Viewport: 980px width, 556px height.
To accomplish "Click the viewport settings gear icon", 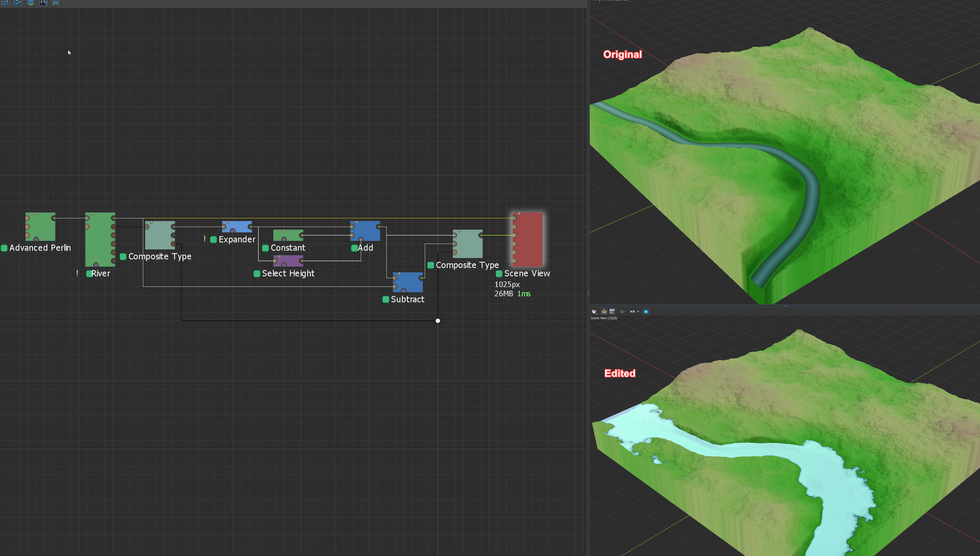I will pos(594,311).
